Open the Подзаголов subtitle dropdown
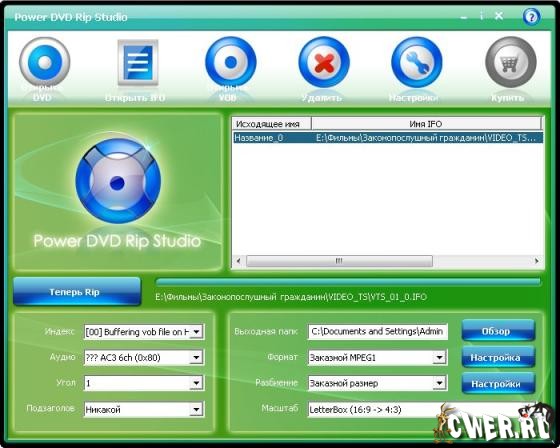The width and height of the screenshot is (560, 448). 196,409
